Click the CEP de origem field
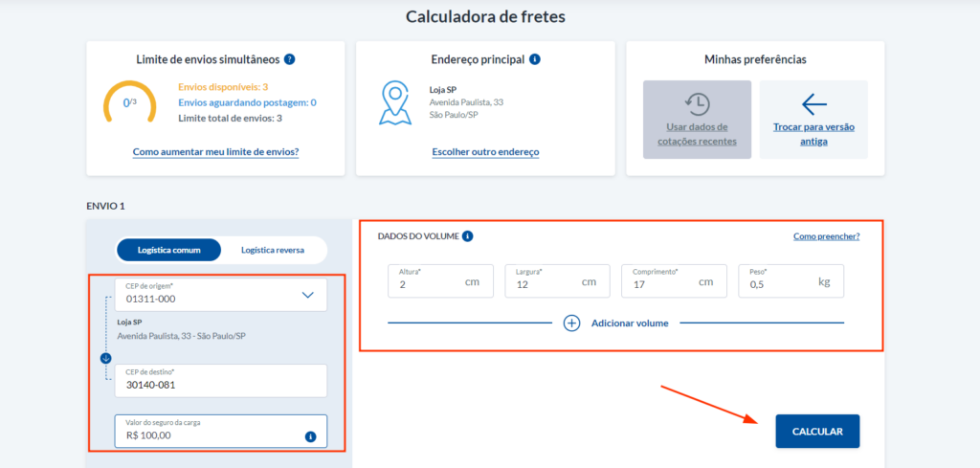The image size is (980, 468). tap(221, 295)
